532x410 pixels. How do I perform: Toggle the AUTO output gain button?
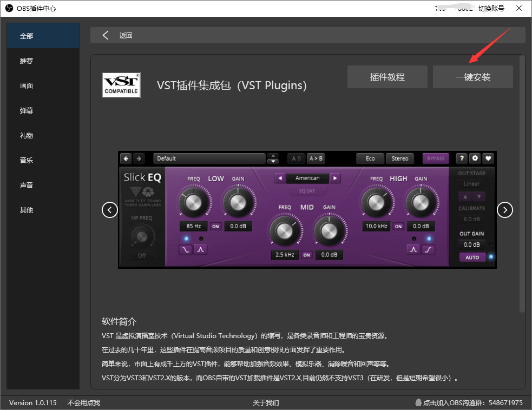(x=472, y=257)
